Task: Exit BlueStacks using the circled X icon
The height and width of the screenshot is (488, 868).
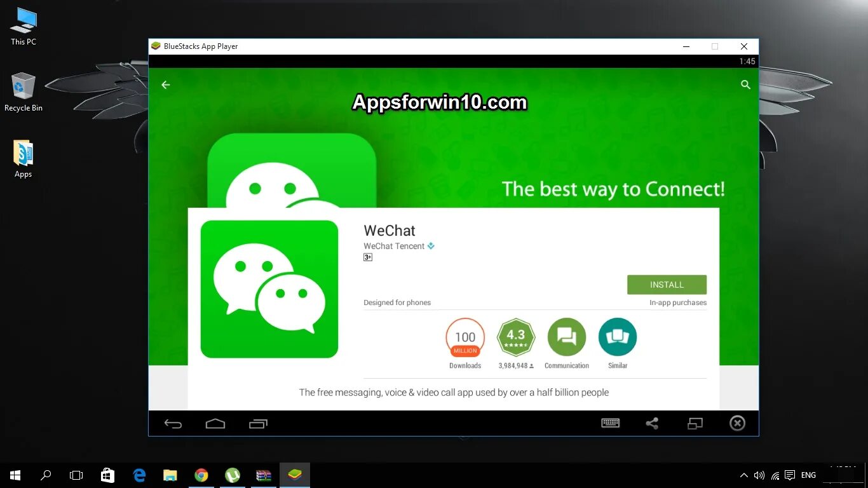Action: [x=737, y=423]
